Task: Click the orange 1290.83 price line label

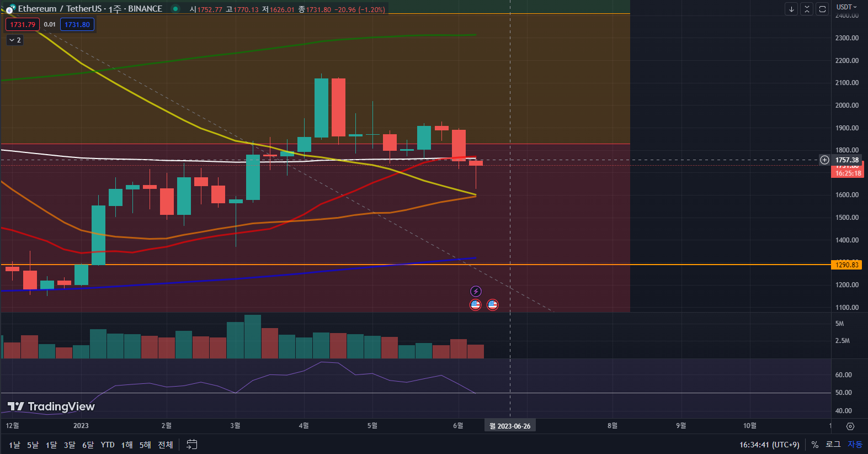Action: pos(846,265)
